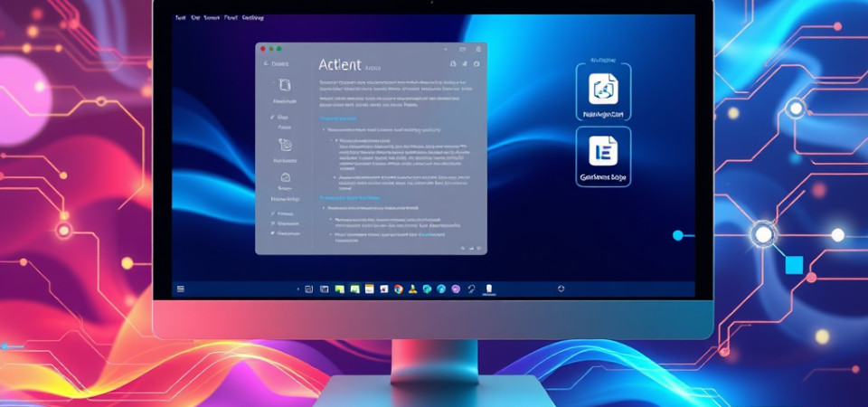The height and width of the screenshot is (407, 868).
Task: Open the blue inline link in the last bullet
Action: click(430, 234)
